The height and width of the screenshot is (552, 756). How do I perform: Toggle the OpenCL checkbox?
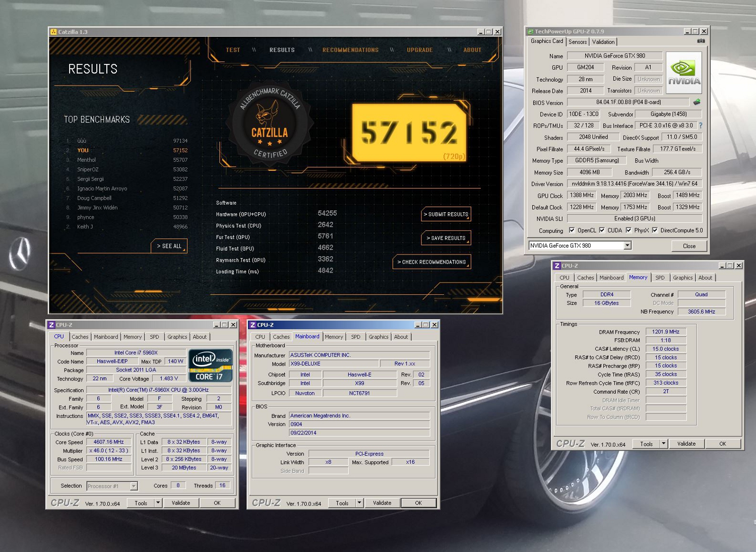[572, 230]
